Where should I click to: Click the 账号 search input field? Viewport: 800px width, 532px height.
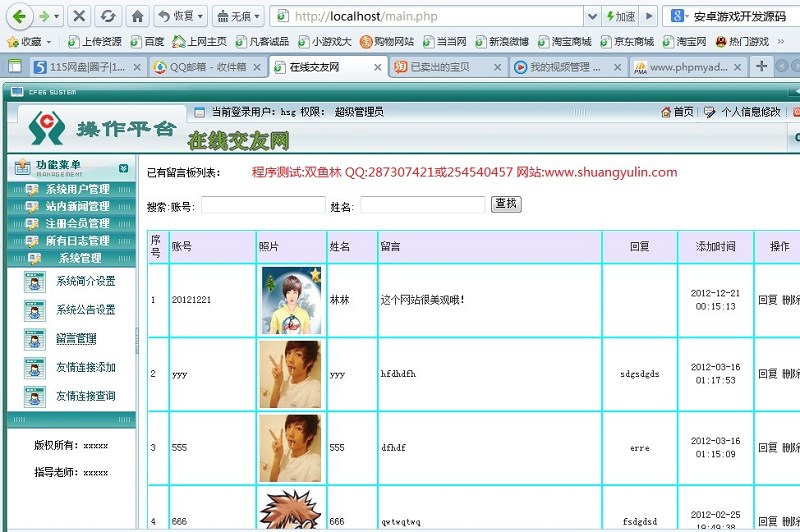(x=263, y=205)
